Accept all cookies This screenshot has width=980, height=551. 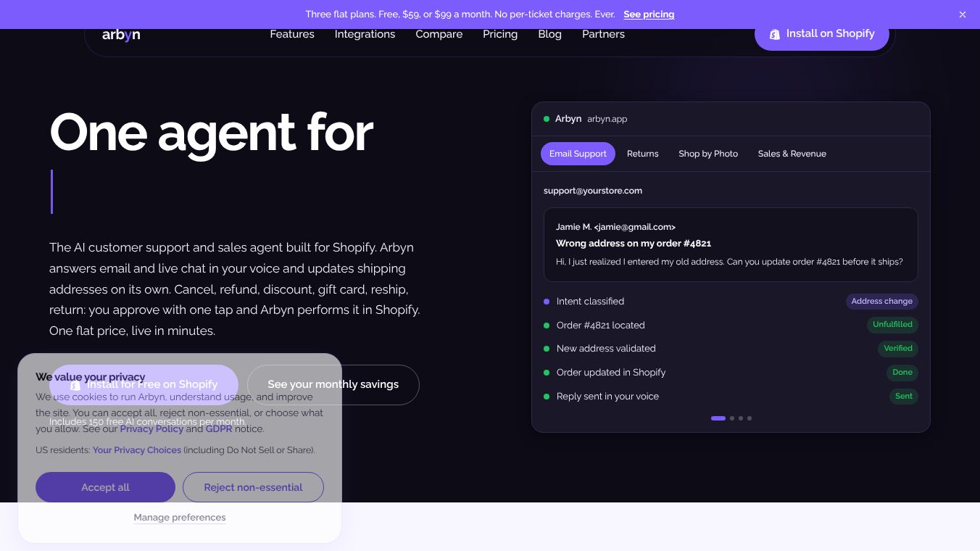coord(105,487)
